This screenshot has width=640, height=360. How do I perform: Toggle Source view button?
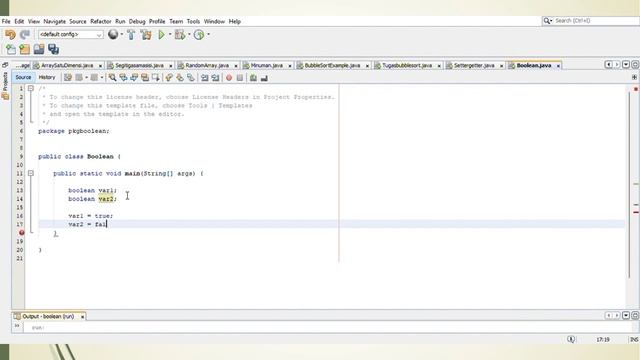(23, 77)
